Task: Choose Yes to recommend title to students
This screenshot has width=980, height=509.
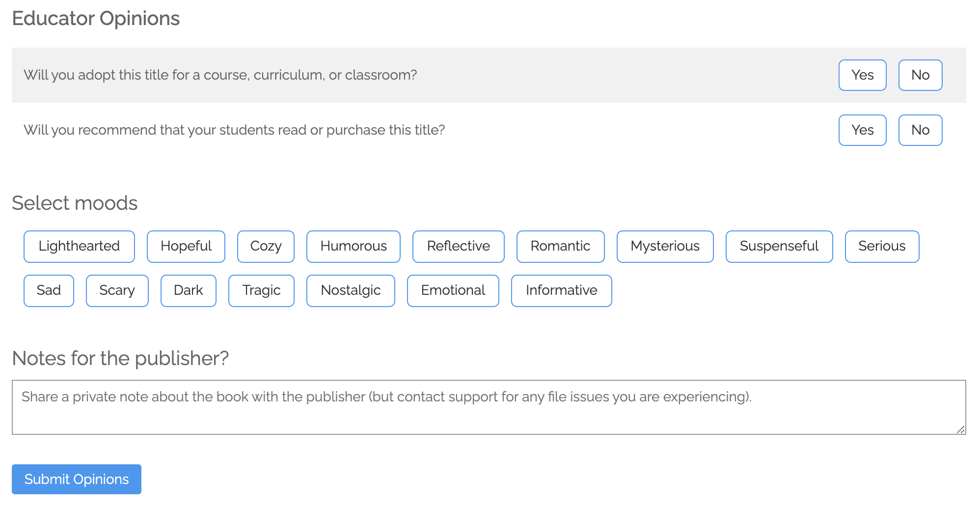Action: click(862, 130)
